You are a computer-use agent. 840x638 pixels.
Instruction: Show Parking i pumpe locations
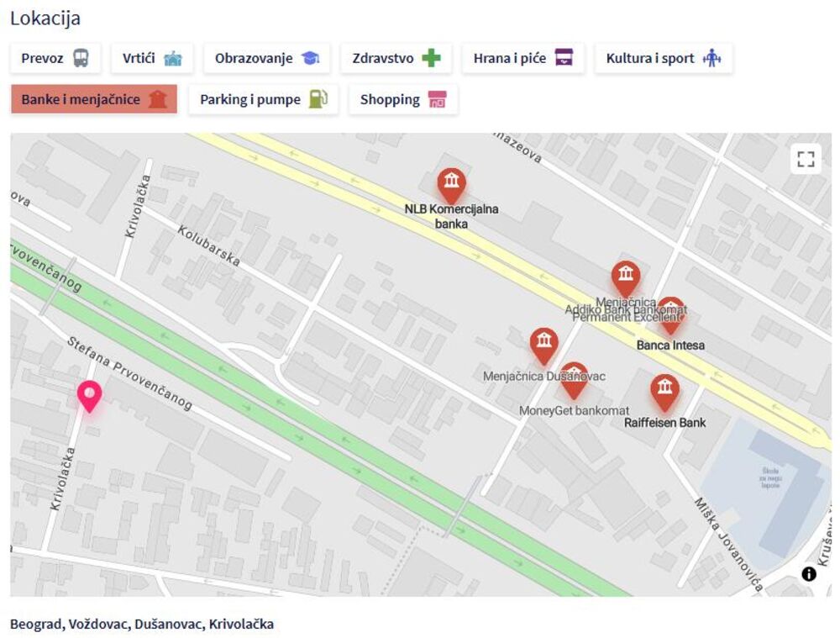262,99
